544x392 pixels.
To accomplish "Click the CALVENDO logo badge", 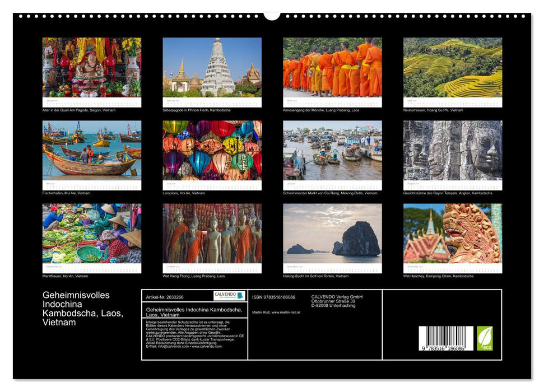I will (x=229, y=296).
